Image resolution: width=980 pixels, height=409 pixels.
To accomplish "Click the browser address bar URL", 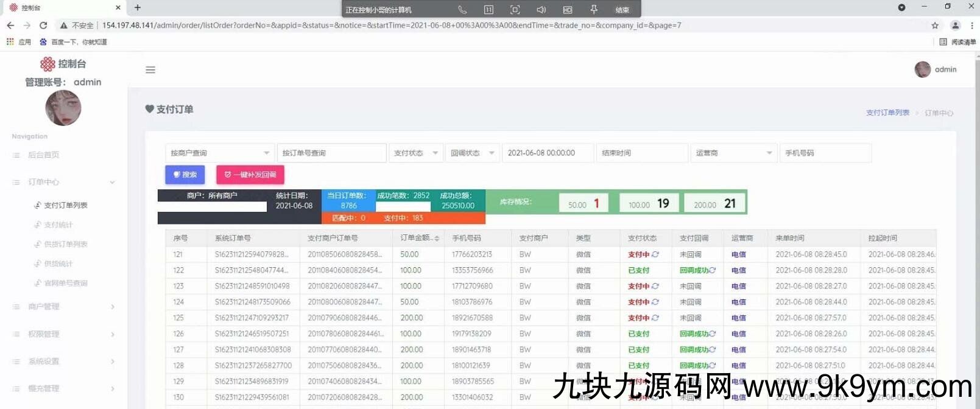I will [392, 25].
